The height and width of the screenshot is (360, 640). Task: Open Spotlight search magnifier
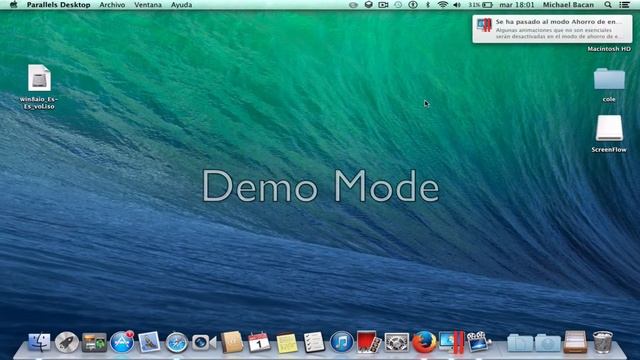tap(608, 5)
